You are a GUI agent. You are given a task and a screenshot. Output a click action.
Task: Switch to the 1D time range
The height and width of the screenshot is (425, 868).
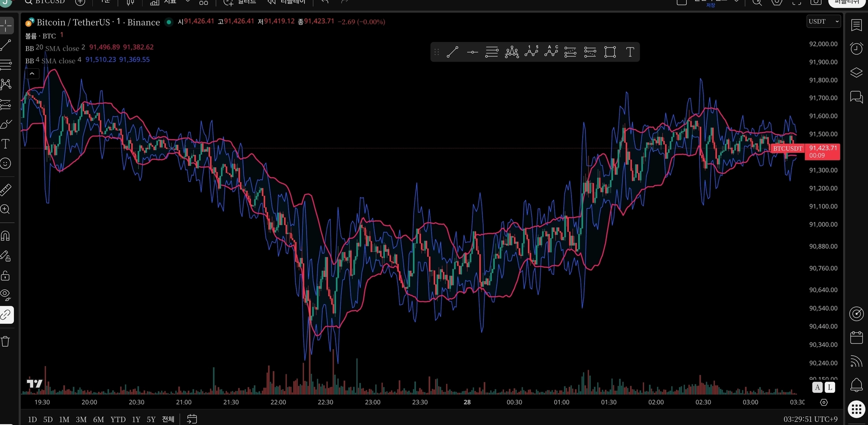click(33, 420)
